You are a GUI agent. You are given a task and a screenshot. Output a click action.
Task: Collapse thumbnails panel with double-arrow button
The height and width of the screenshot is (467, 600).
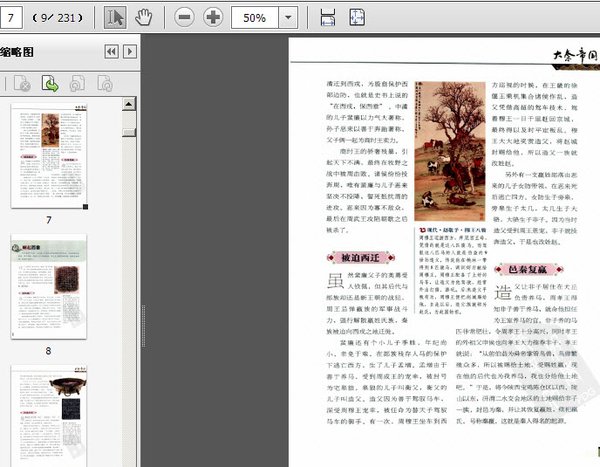(111, 52)
